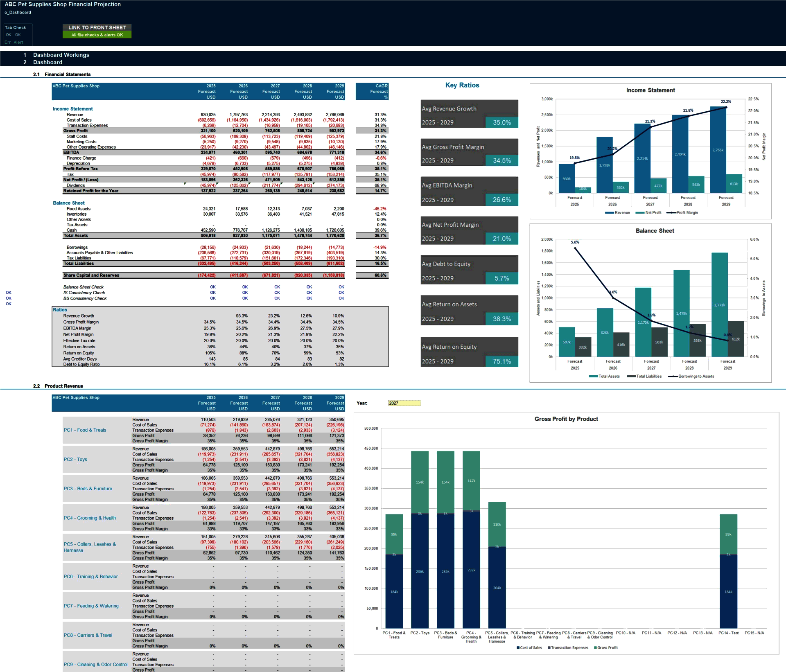Click the Tab Check box header
Image resolution: width=786 pixels, height=672 pixels.
[x=16, y=27]
